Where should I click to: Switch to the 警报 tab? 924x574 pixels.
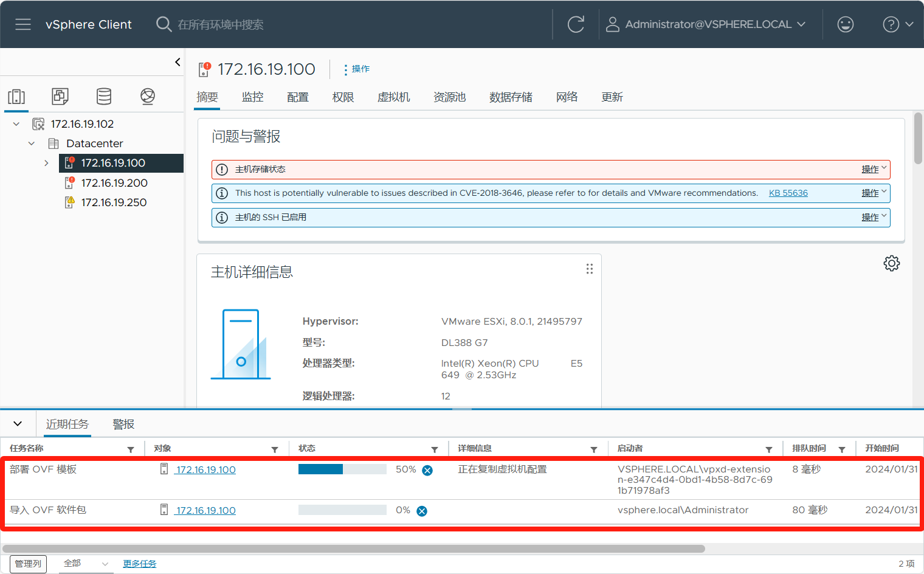click(x=123, y=424)
